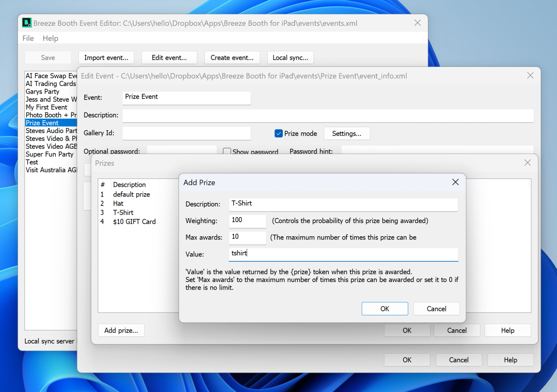Open the Help menu

tap(50, 38)
